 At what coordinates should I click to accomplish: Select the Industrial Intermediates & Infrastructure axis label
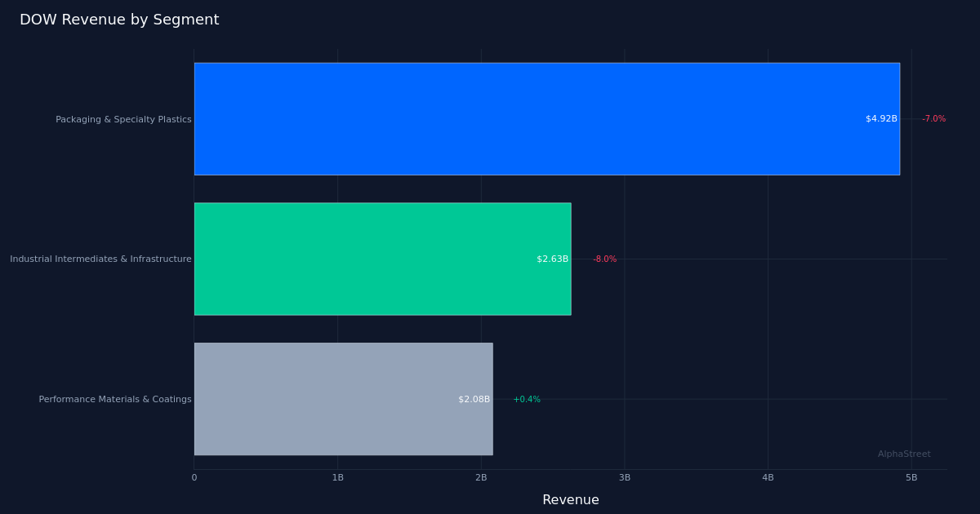coord(100,259)
